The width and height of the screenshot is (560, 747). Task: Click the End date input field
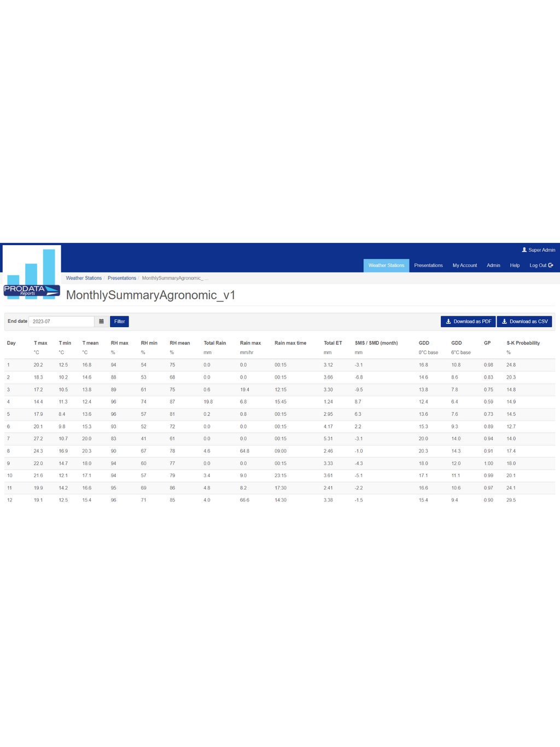pos(61,322)
